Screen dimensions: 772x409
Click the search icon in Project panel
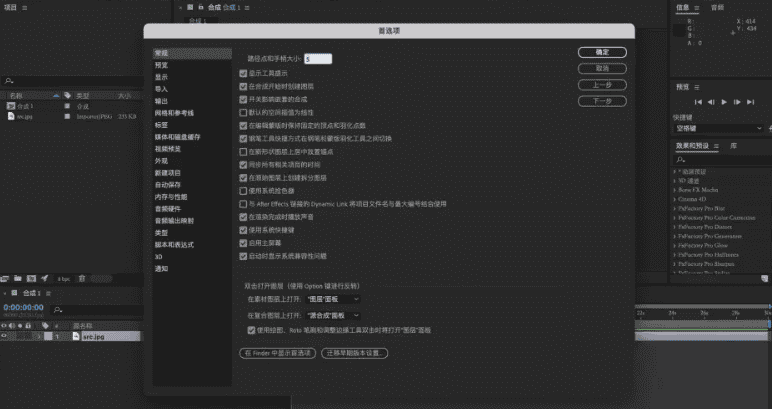pyautogui.click(x=9, y=81)
